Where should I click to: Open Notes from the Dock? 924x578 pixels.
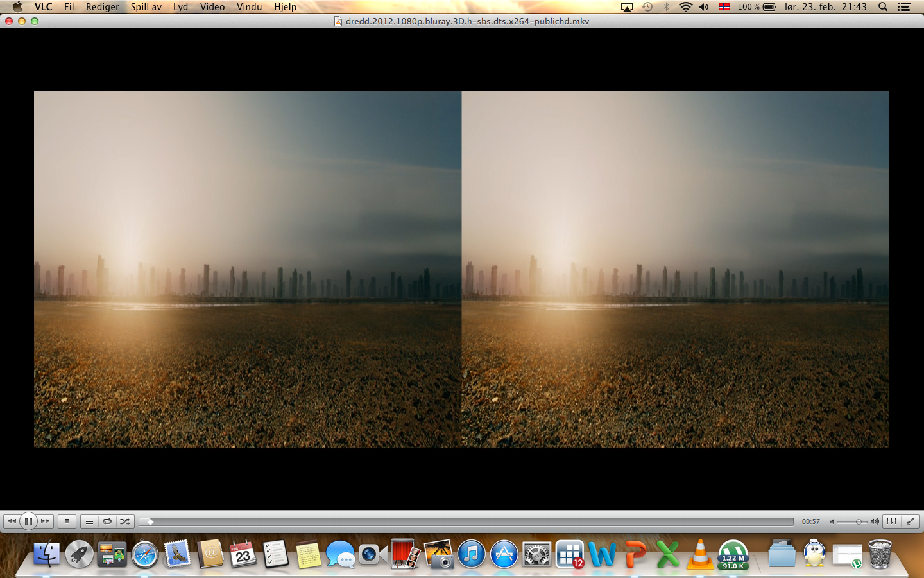point(308,555)
